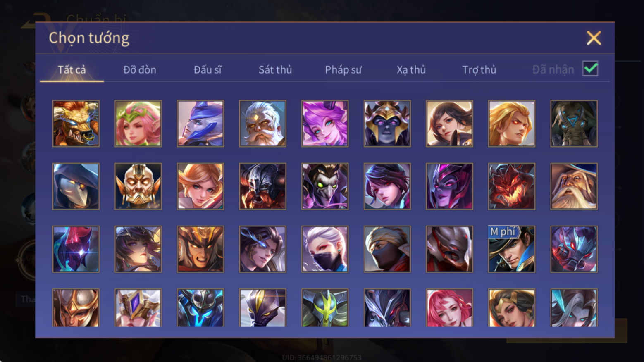644x362 pixels.
Task: Open the 'Đấu sĩ' tab
Action: 208,70
